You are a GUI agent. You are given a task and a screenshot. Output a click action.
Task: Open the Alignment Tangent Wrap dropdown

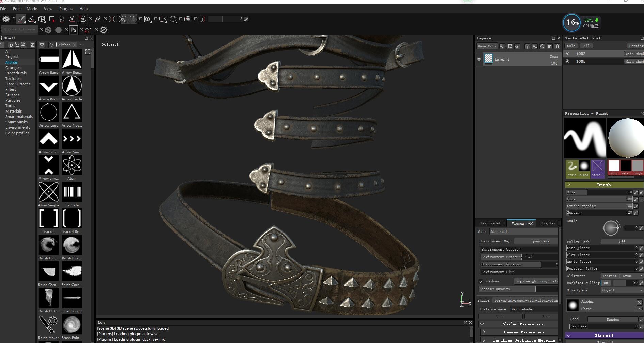(622, 276)
